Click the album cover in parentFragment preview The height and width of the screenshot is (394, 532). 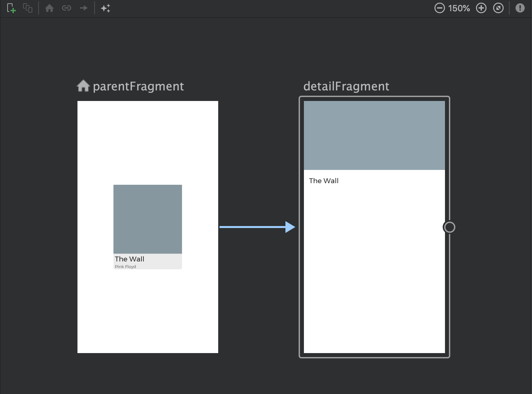coord(148,219)
